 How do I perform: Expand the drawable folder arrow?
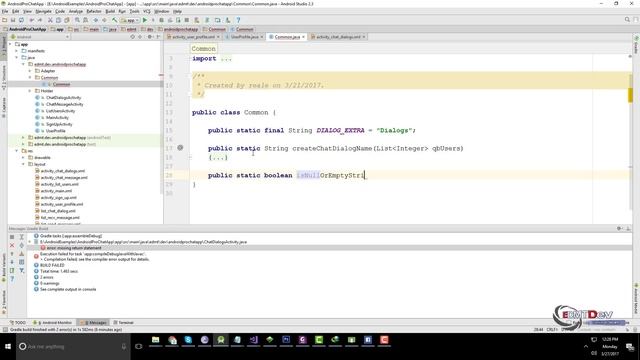(x=23, y=158)
